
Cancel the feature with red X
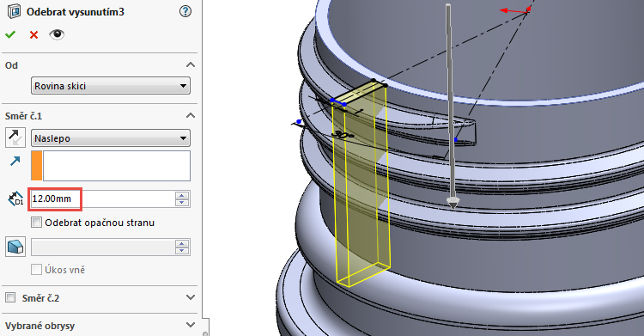tap(33, 35)
